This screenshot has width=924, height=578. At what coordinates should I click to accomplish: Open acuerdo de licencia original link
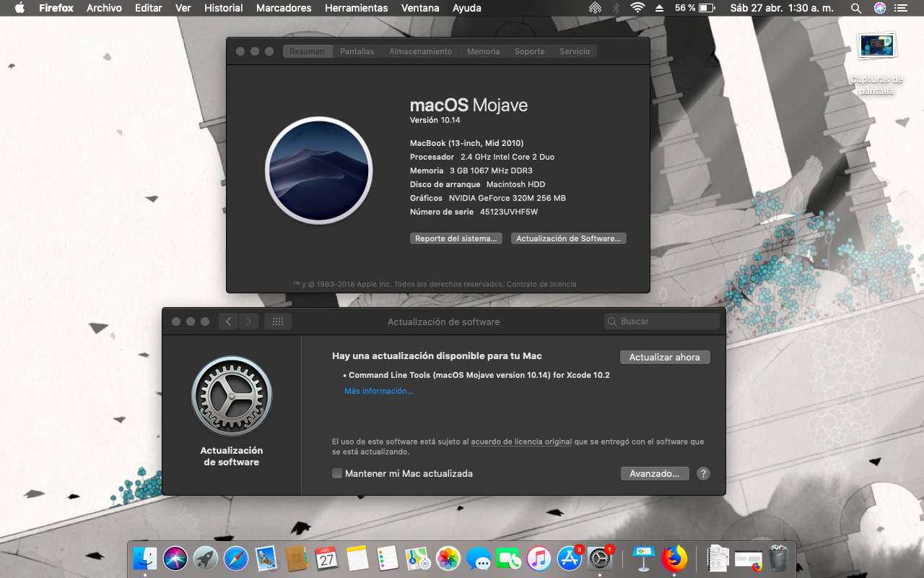click(521, 441)
